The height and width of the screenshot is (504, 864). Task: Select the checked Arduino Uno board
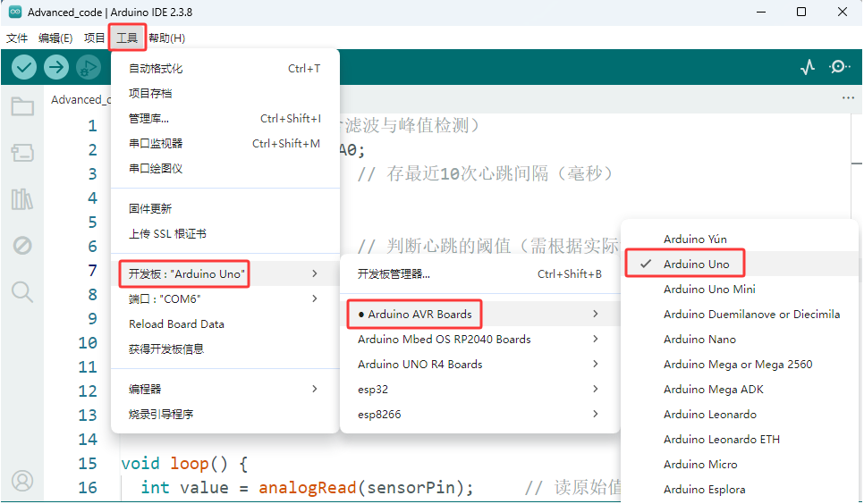(740, 264)
